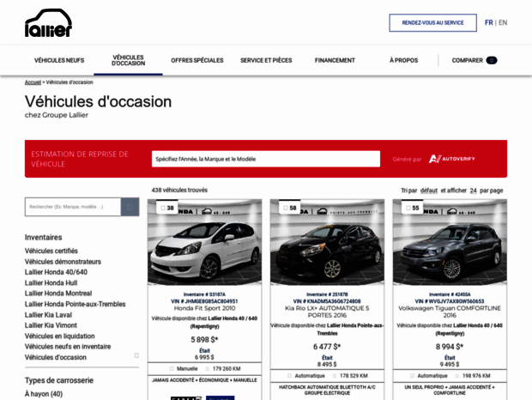This screenshot has width=532, height=400.
Task: Click the compare counter badge
Action: coord(492,60)
